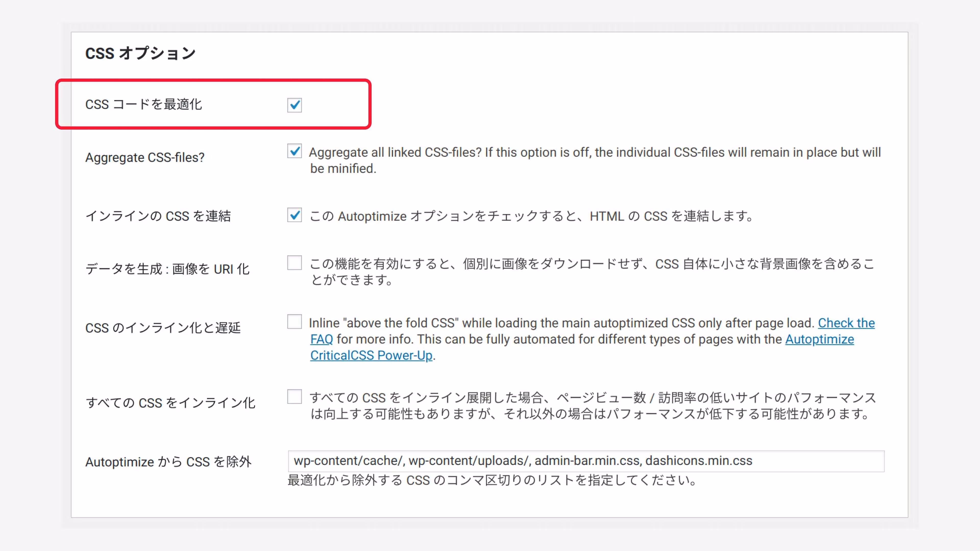
Task: Tick the すべての CSS をインライン化 checkbox
Action: (295, 397)
